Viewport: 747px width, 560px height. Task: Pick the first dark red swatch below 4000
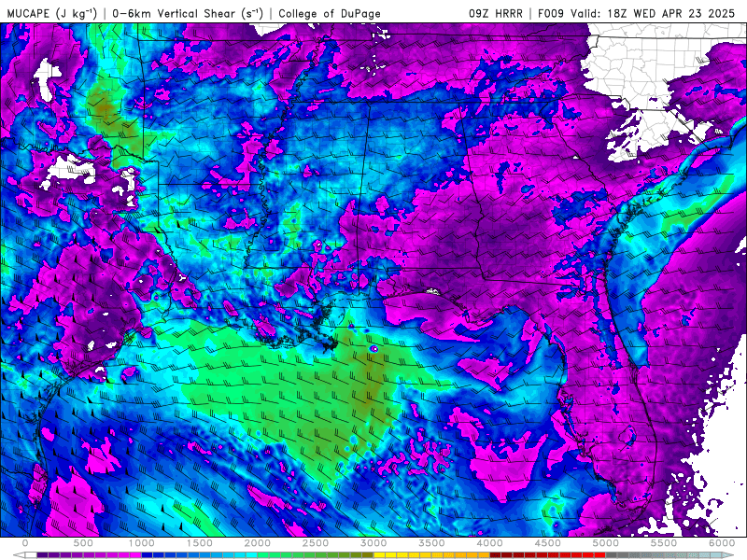coord(496,554)
